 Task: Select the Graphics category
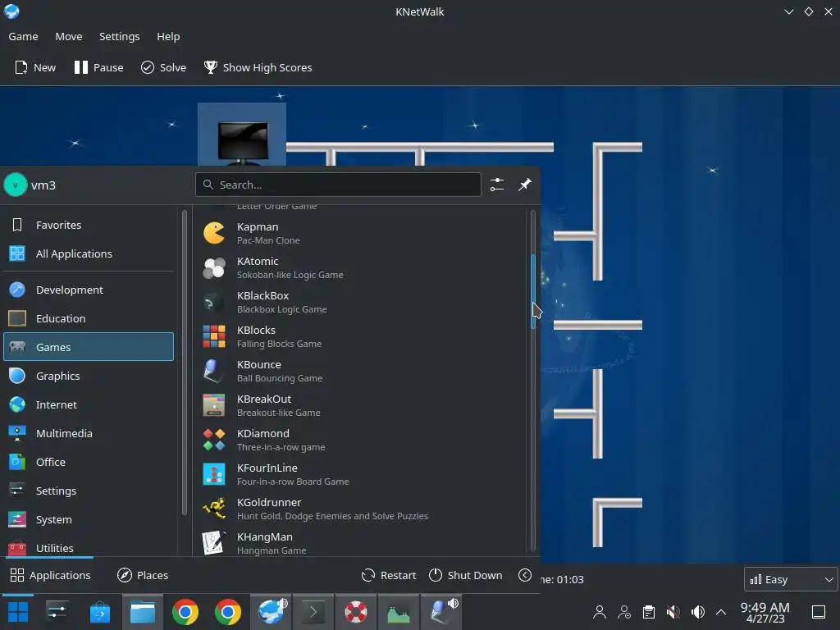coord(89,376)
